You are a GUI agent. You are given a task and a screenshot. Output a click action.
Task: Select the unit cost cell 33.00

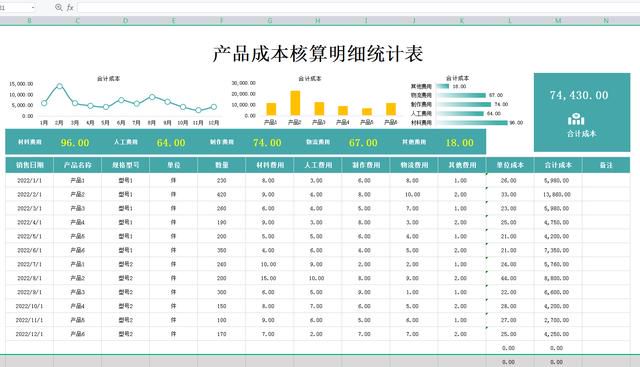509,194
